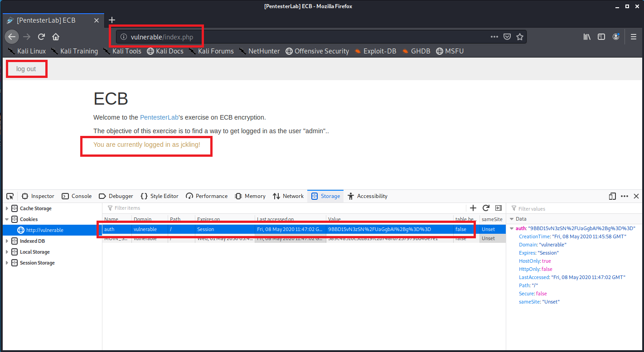This screenshot has width=644, height=352.
Task: Open the Kali Linux bookmark
Action: (x=27, y=51)
